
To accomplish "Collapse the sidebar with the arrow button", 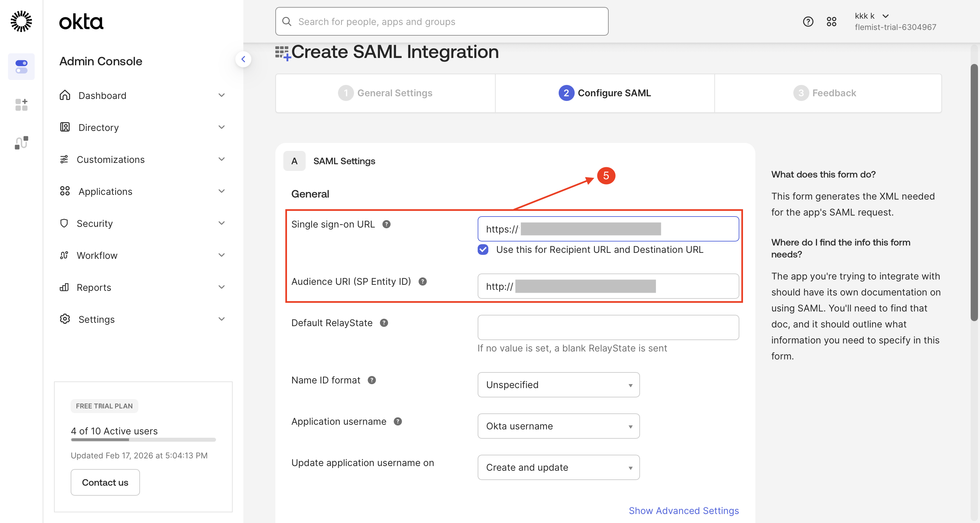I will [243, 59].
